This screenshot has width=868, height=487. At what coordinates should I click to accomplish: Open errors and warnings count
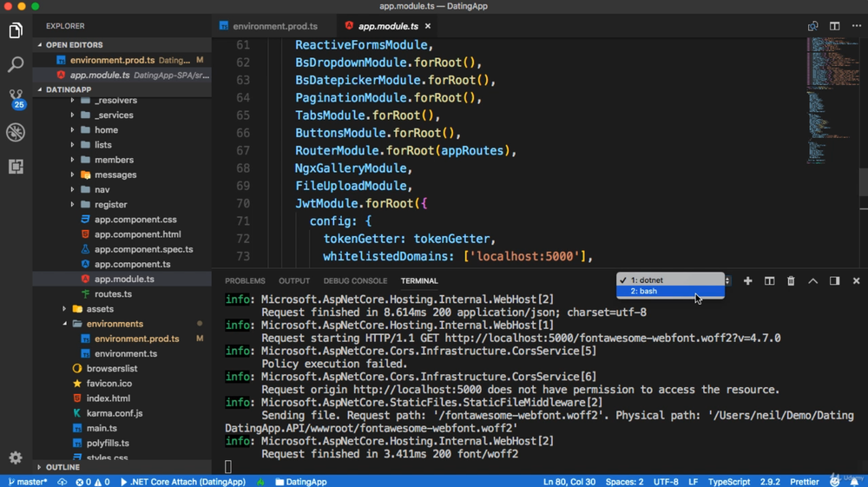(x=93, y=482)
